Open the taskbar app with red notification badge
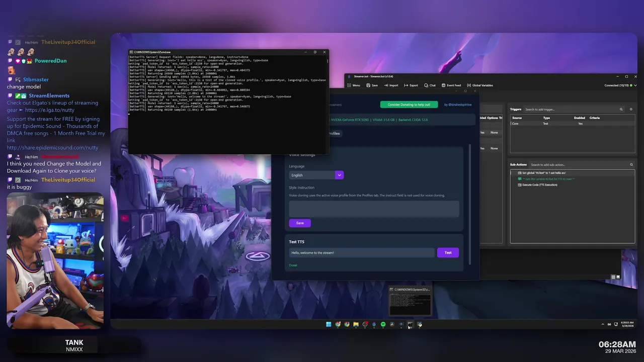 (365, 324)
